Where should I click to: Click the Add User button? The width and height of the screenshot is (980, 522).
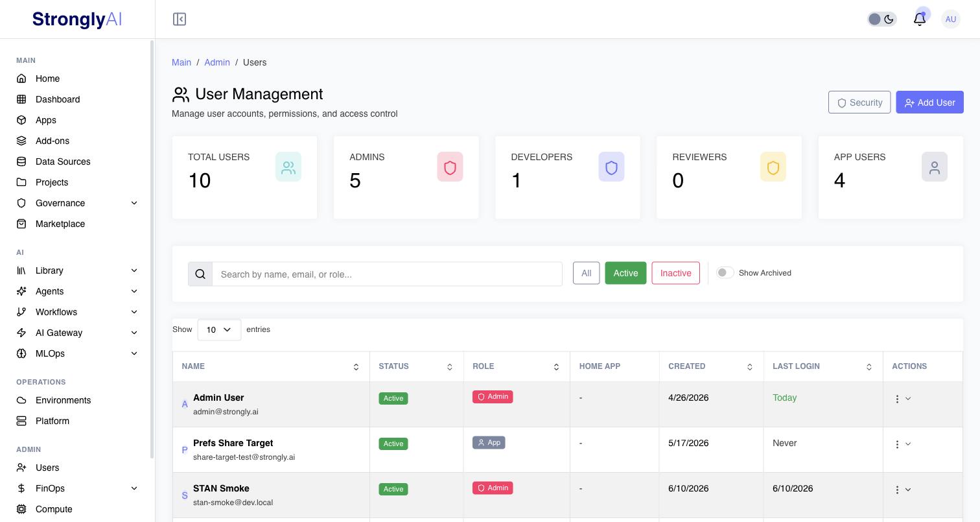[929, 102]
